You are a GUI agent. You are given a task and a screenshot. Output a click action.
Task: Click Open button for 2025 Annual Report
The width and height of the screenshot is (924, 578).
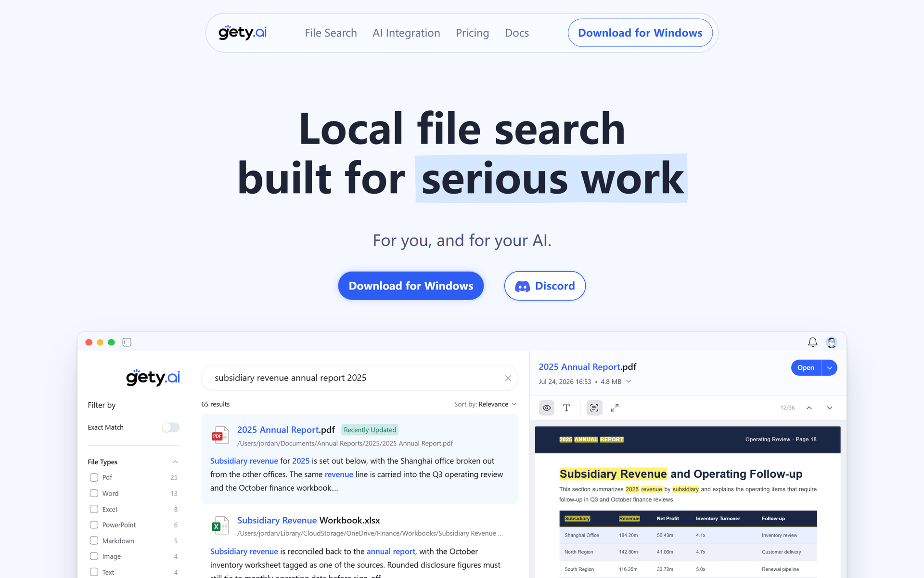pos(806,368)
